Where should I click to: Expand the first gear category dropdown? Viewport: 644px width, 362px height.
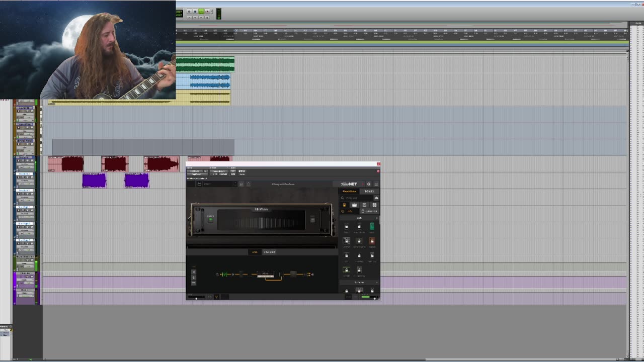[358, 218]
